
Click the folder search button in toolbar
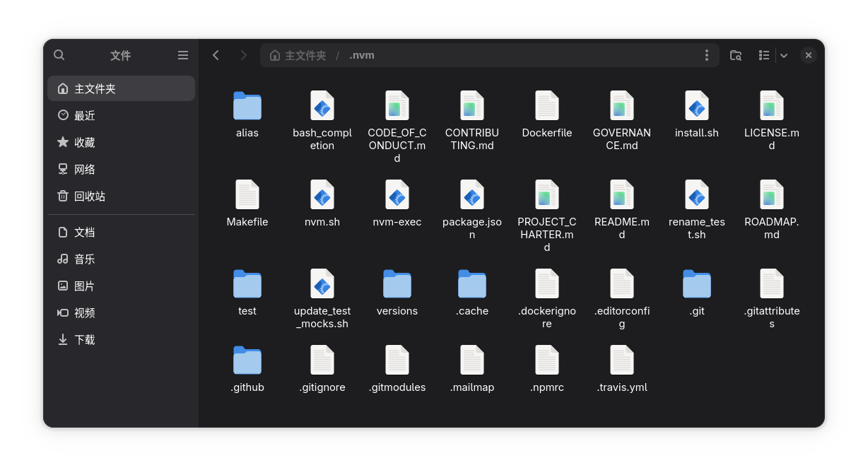click(736, 55)
